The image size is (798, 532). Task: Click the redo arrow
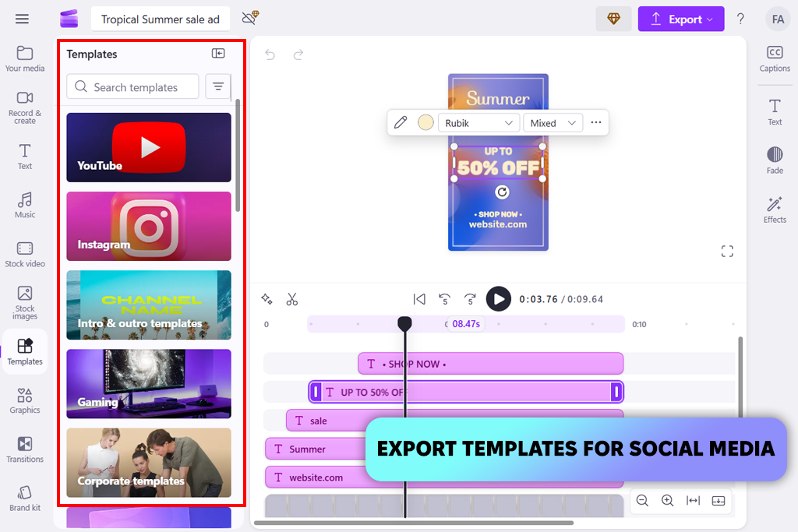point(298,55)
